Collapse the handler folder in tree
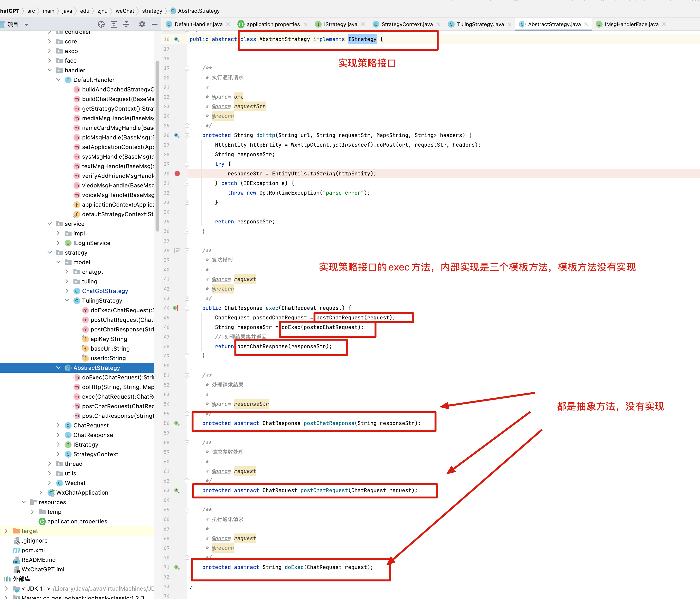700x599 pixels. click(50, 70)
